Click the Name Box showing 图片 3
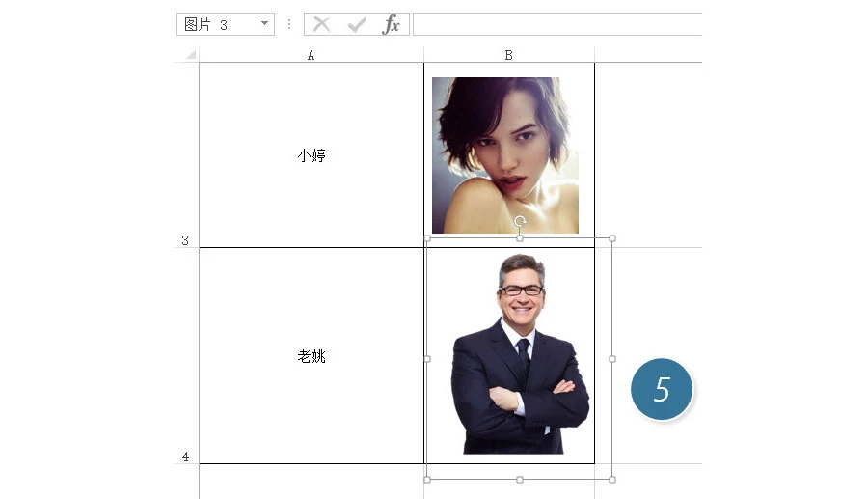 click(x=226, y=24)
